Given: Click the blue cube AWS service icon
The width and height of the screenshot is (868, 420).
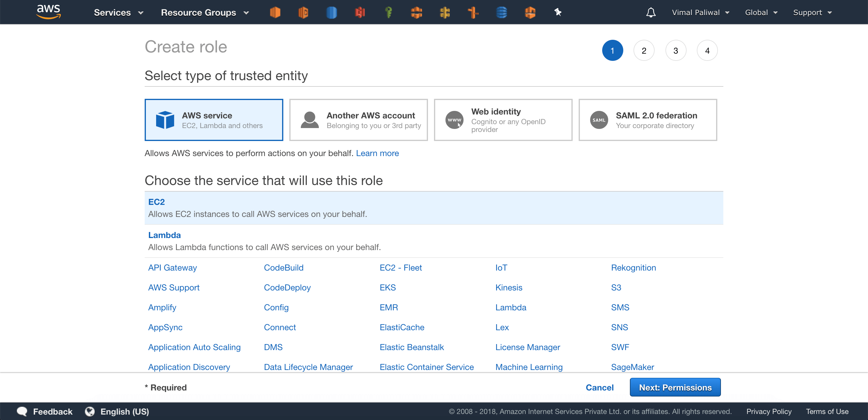Looking at the screenshot, I should pyautogui.click(x=165, y=120).
